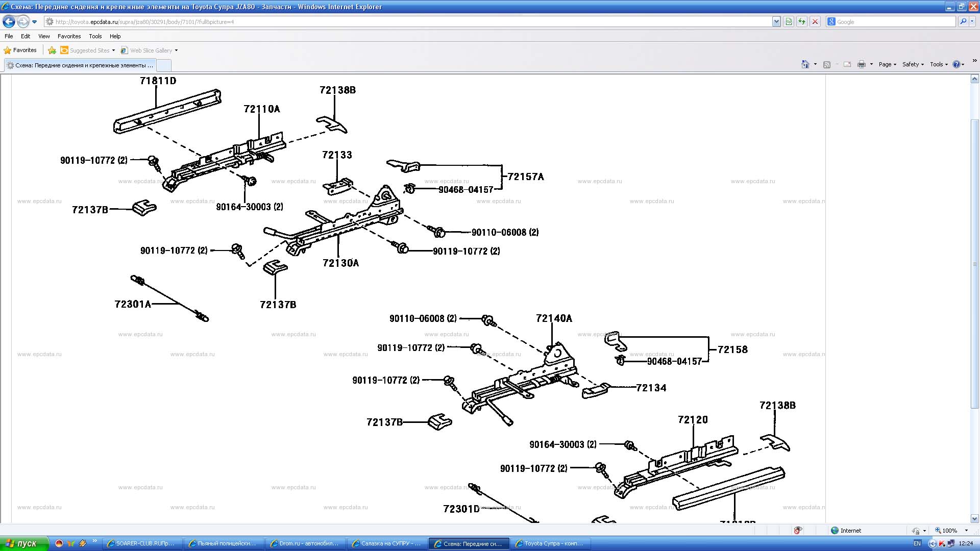Click Add to Favorites Bar star icon
The image size is (980, 551).
tap(52, 50)
